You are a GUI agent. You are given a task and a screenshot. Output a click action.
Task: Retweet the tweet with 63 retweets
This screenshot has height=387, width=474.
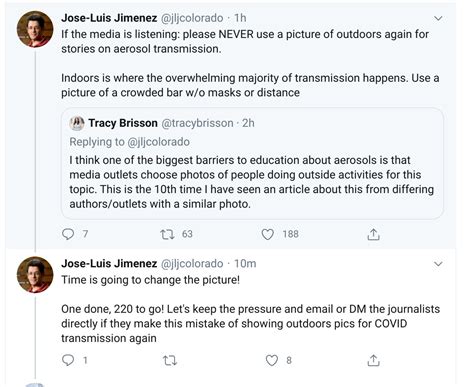pos(167,234)
